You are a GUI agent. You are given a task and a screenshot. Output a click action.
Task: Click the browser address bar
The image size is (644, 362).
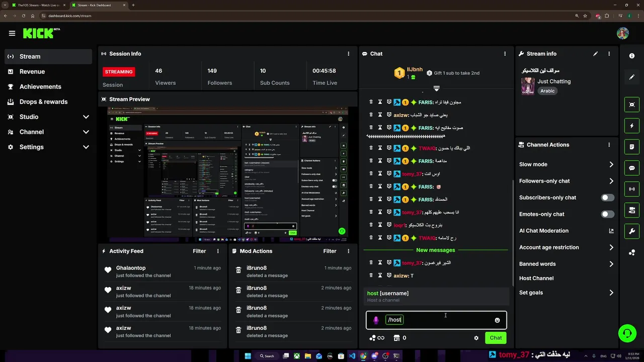click(x=307, y=16)
